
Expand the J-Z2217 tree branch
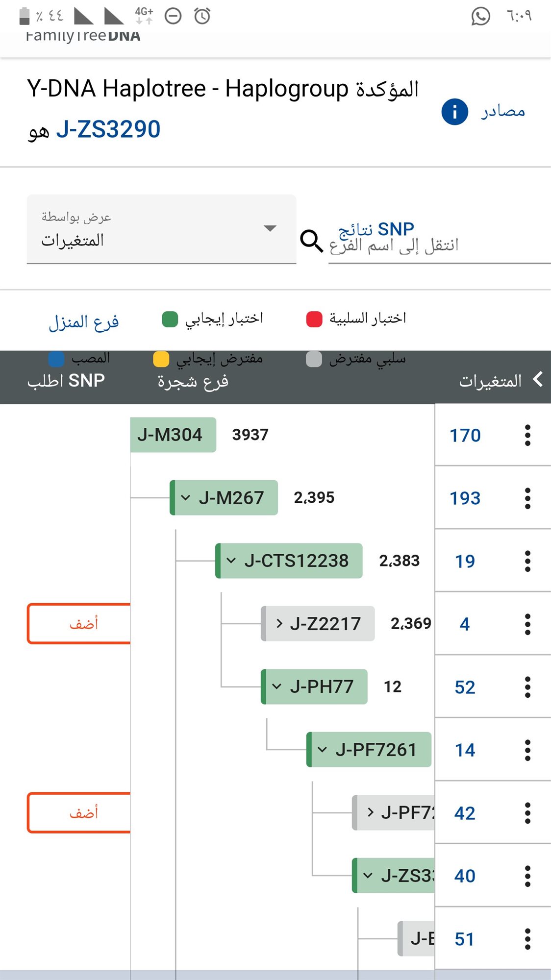tap(278, 623)
